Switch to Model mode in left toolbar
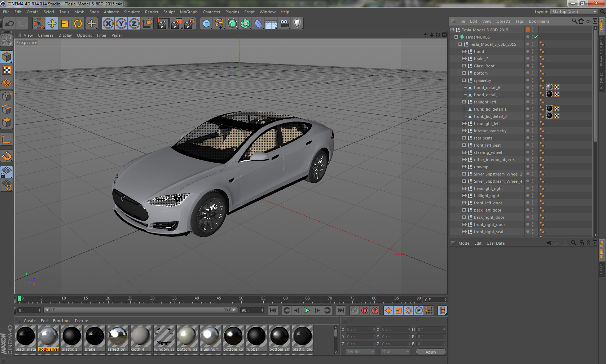 coord(7,57)
